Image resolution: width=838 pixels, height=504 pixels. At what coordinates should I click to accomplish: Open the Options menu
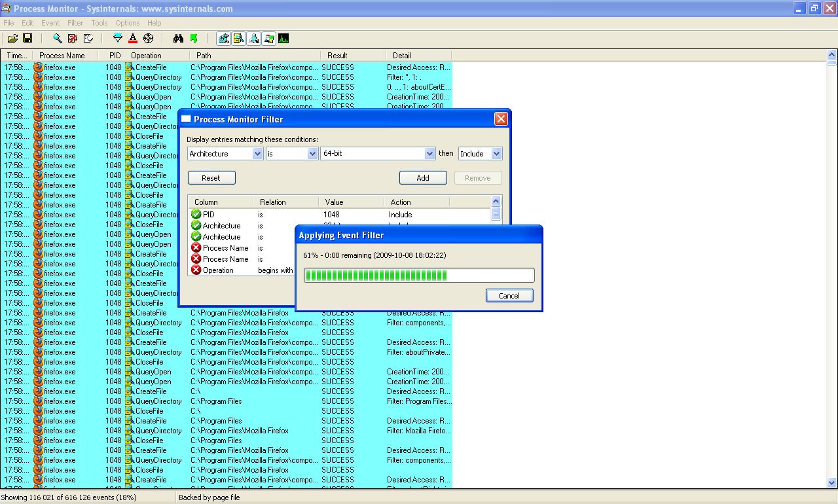click(x=128, y=23)
